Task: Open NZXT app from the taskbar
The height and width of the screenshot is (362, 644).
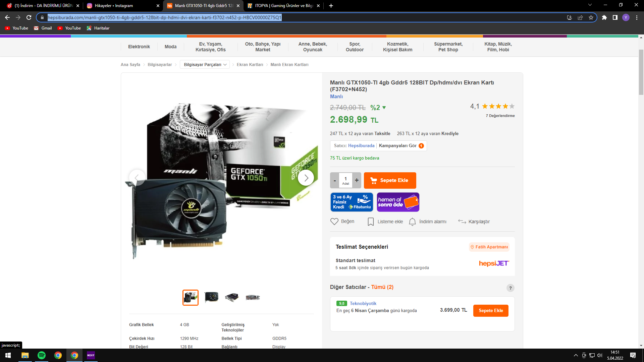Action: (x=91, y=355)
